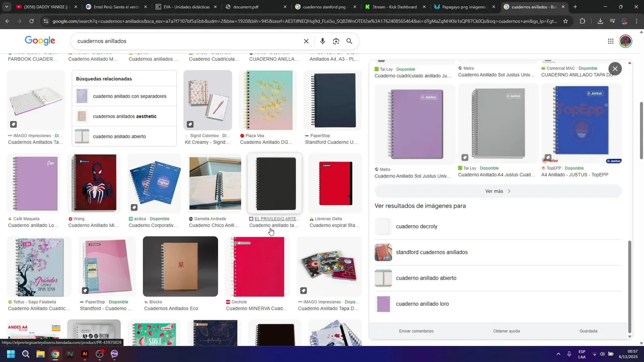Open the tab search dropdown
This screenshot has height=362, width=644.
point(6,7)
